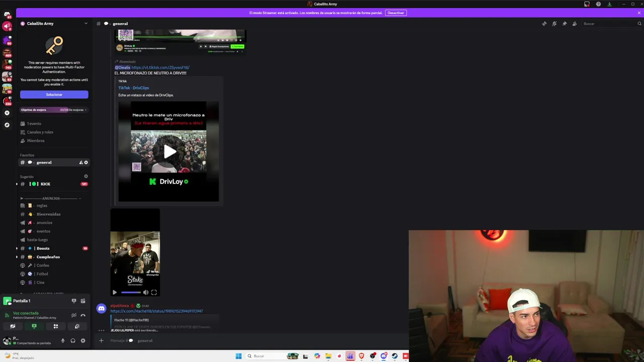Viewport: 644px width, 362px height.
Task: Dismiss the Sugerido section close icon
Action: click(x=86, y=176)
